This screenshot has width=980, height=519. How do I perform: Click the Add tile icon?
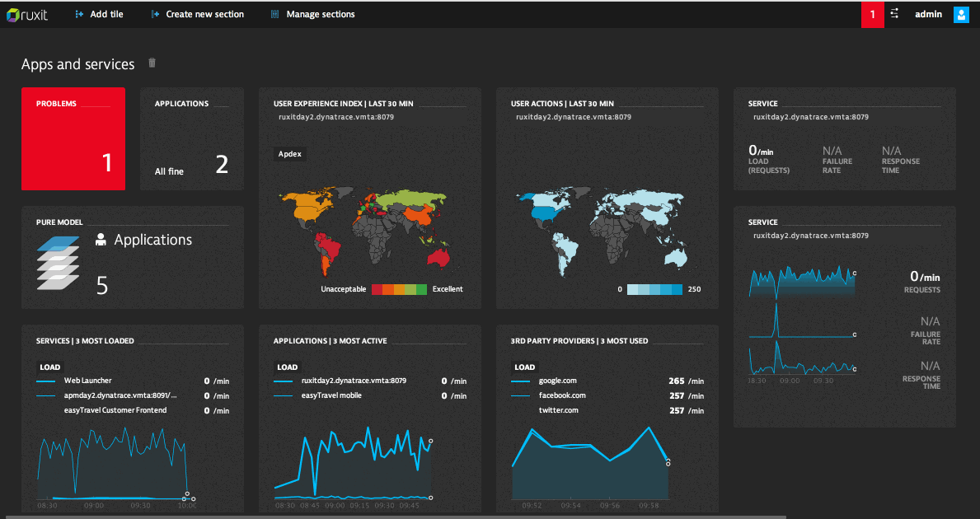79,14
